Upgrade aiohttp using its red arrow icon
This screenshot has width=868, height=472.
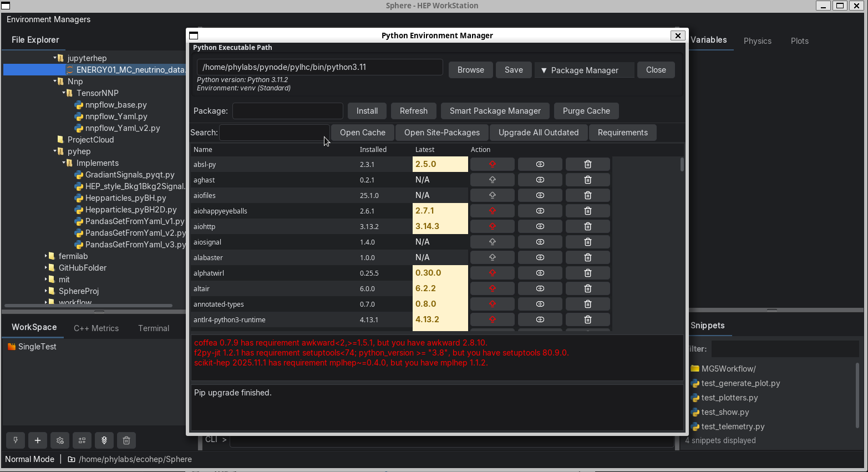pyautogui.click(x=492, y=226)
